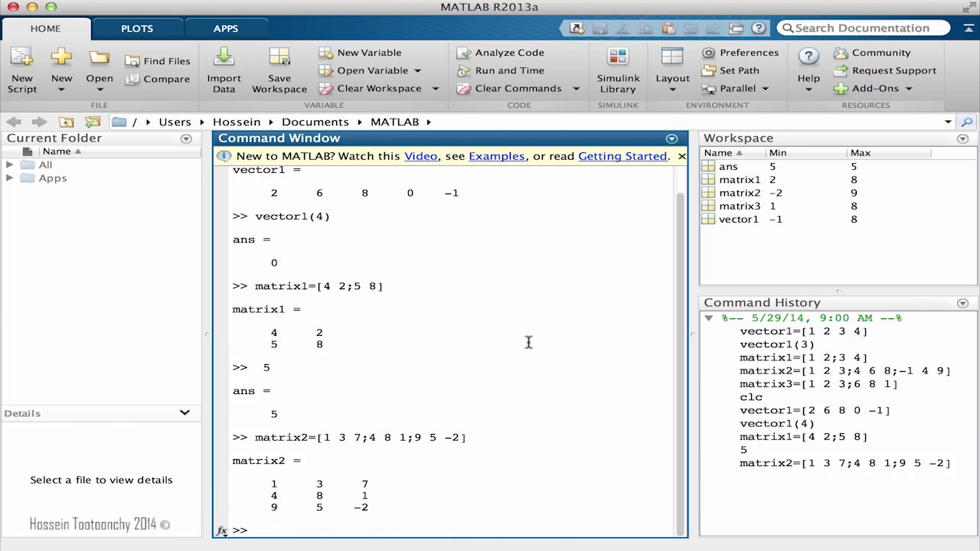Click the Search Documentation field
Image resolution: width=980 pixels, height=551 pixels.
[x=864, y=28]
